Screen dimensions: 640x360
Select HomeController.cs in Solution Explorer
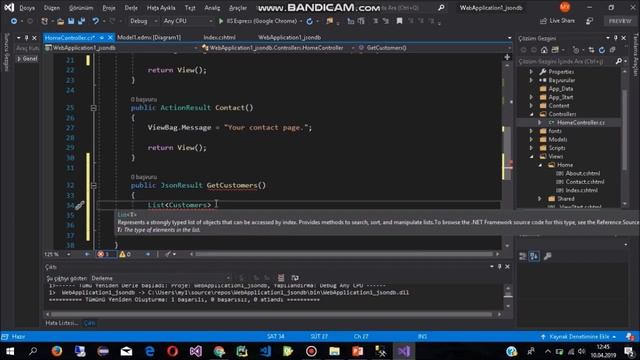click(580, 122)
